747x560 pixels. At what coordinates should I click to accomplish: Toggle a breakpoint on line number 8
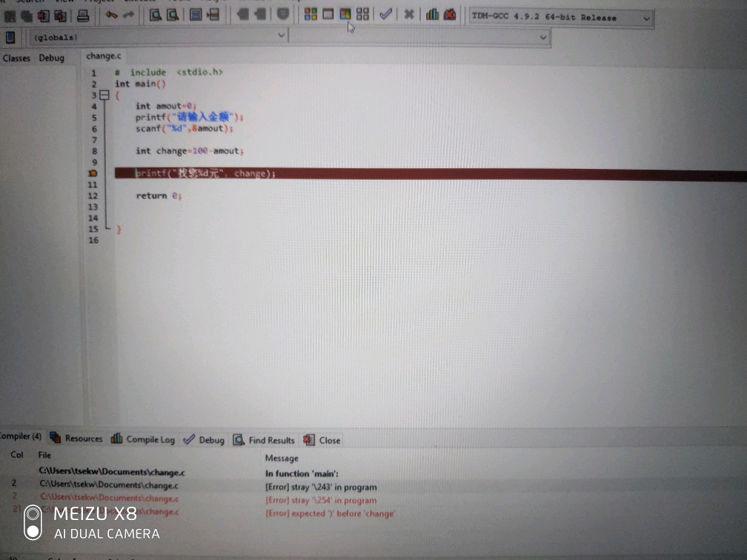[x=94, y=151]
